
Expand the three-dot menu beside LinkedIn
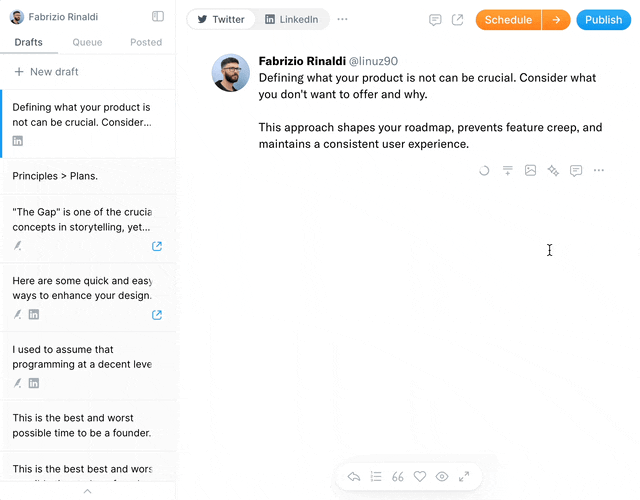click(x=343, y=20)
